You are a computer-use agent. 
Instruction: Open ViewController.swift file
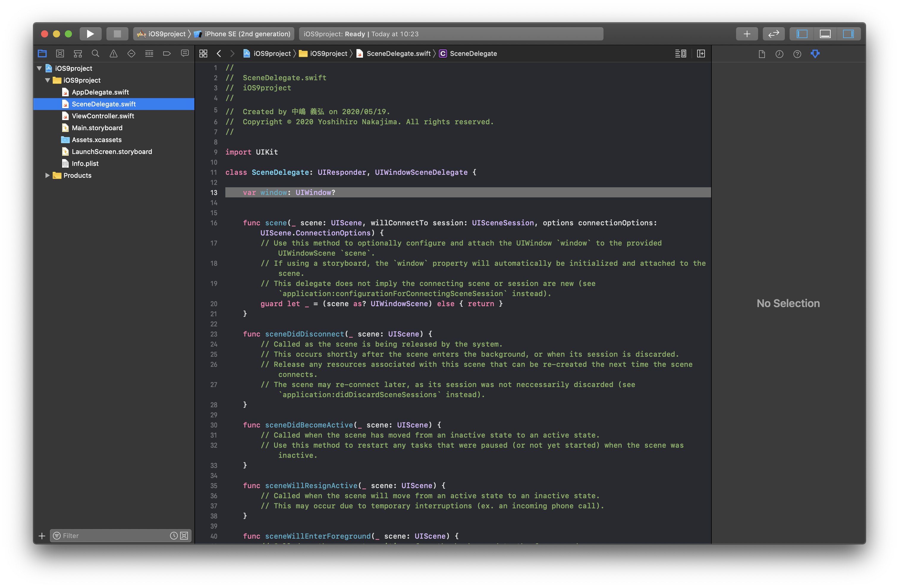(103, 116)
